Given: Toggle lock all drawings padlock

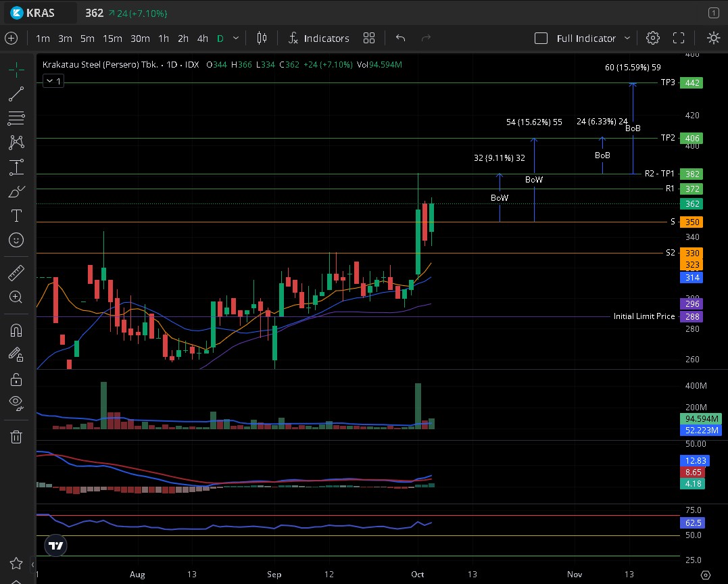Looking at the screenshot, I should pyautogui.click(x=16, y=379).
